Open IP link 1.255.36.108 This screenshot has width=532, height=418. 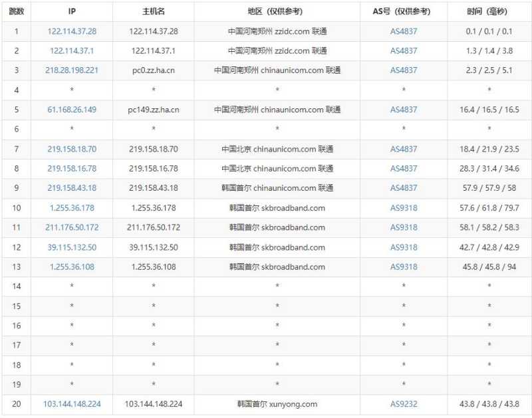(x=72, y=266)
